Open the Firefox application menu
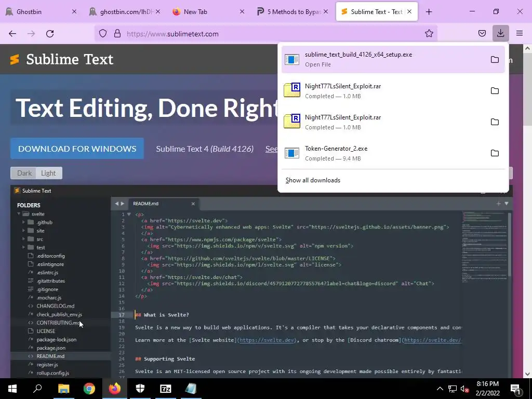Viewport: 532px width, 399px height. 520,34
